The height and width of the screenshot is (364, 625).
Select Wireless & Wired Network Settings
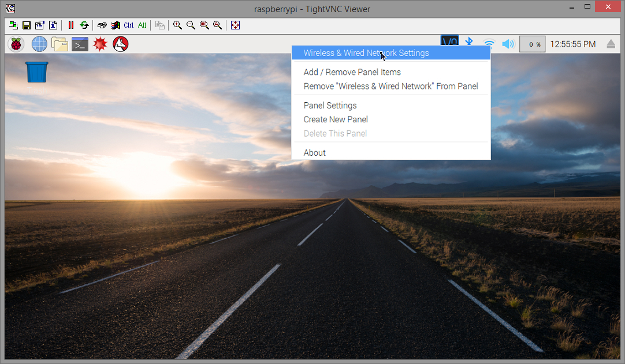tap(391, 53)
